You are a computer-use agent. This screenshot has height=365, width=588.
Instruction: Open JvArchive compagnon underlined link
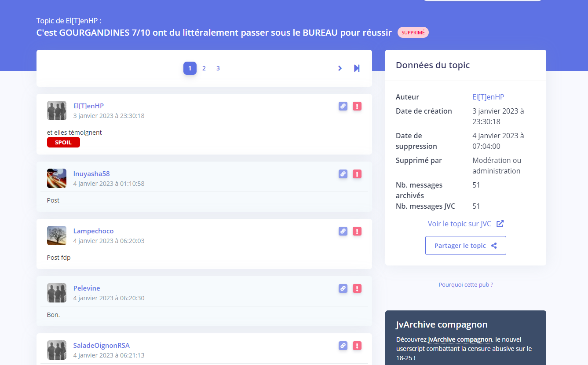coord(460,339)
